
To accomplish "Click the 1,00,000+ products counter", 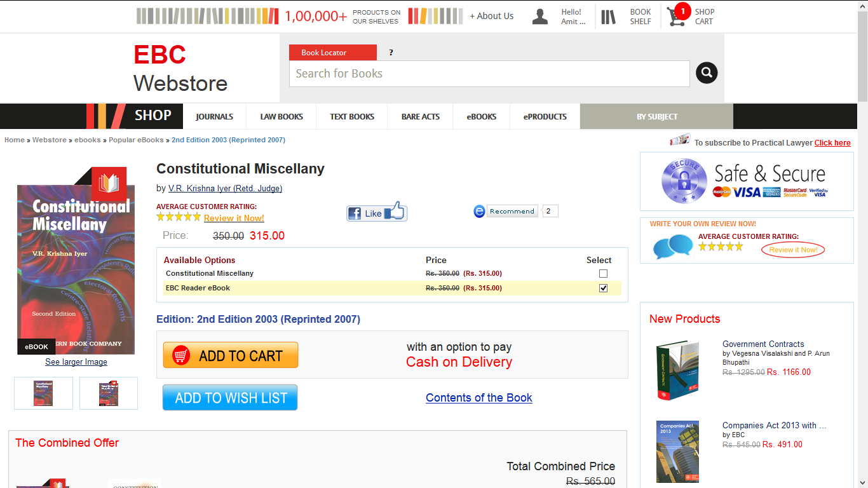I will pos(316,16).
